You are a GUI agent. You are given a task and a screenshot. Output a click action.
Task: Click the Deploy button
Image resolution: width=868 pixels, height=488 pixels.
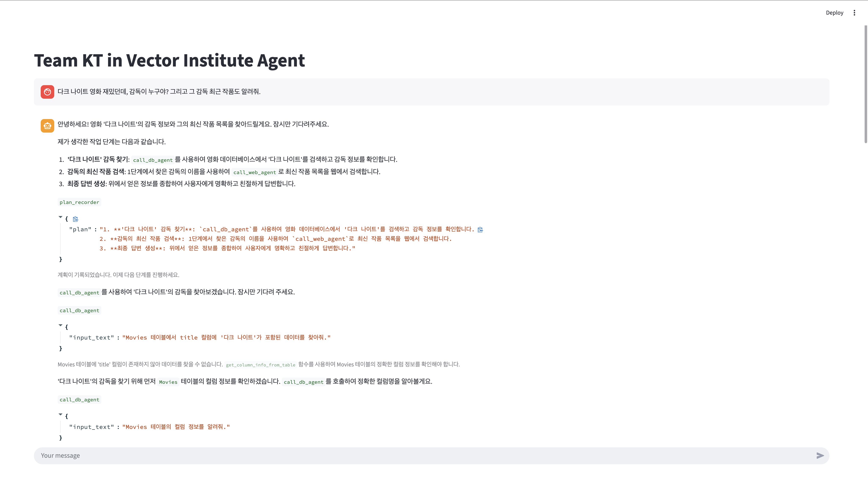834,13
